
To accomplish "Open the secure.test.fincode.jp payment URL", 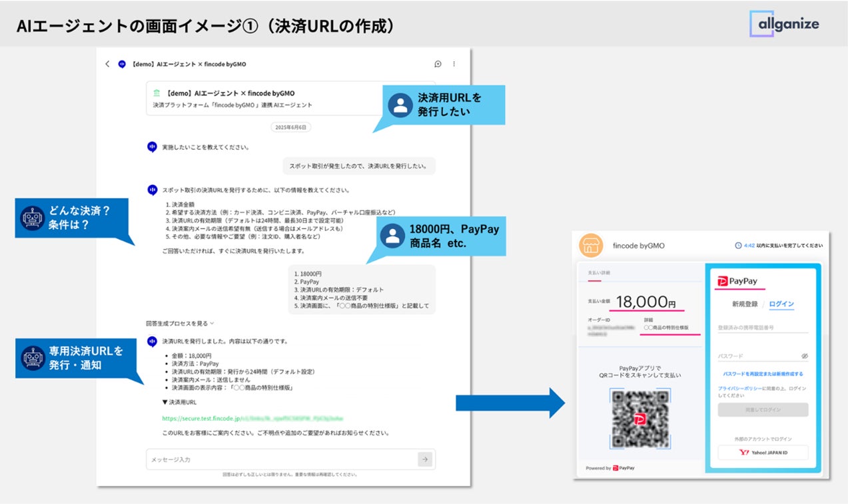I will 252,419.
